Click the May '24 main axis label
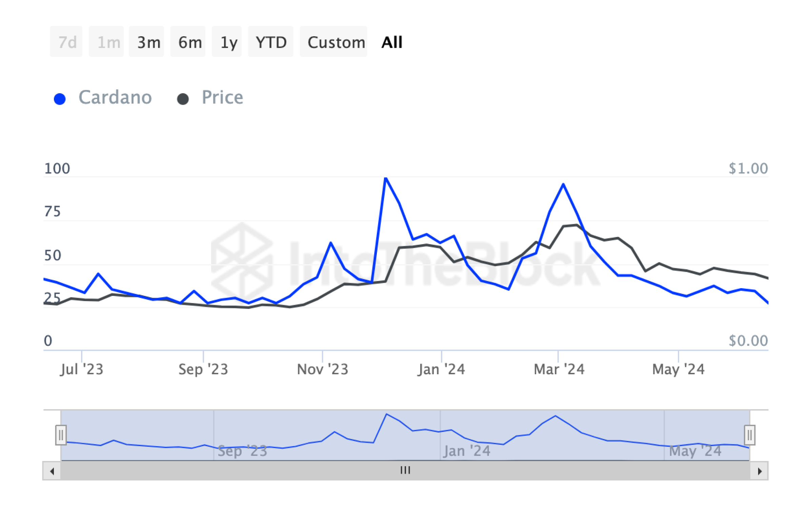The height and width of the screenshot is (518, 812). [x=678, y=369]
